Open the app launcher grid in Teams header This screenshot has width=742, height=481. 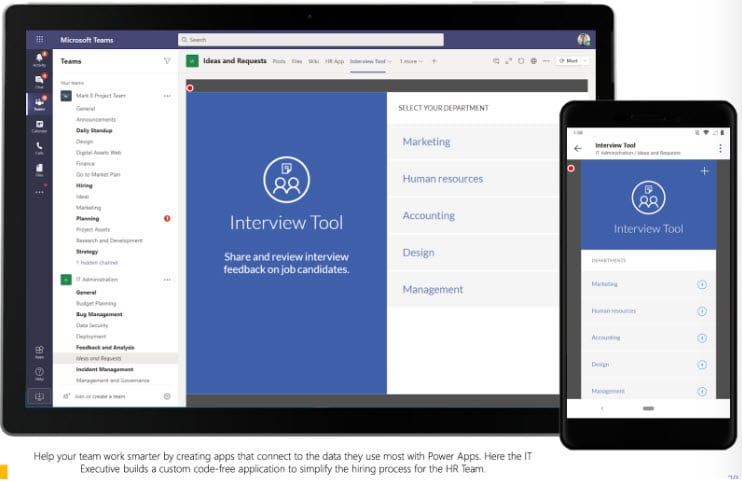[x=40, y=40]
